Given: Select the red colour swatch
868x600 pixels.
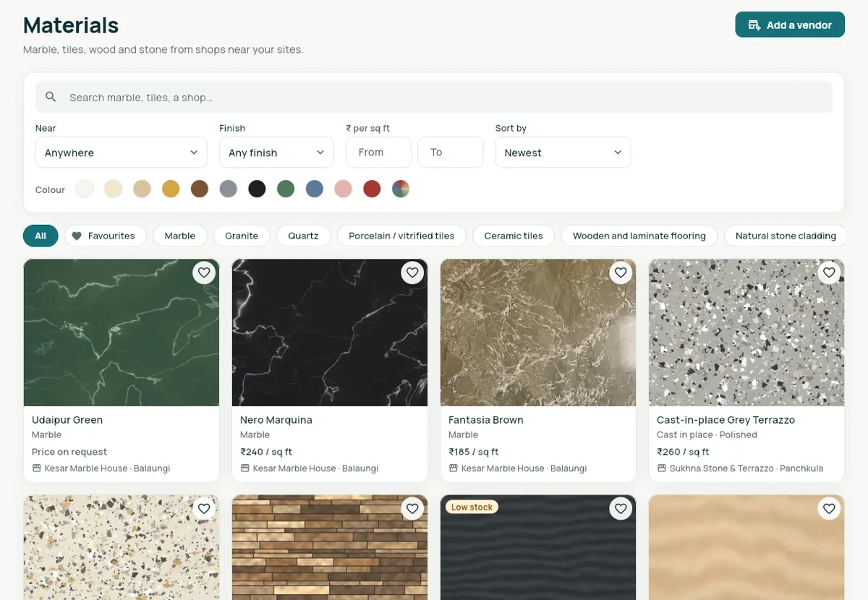Looking at the screenshot, I should coord(372,189).
